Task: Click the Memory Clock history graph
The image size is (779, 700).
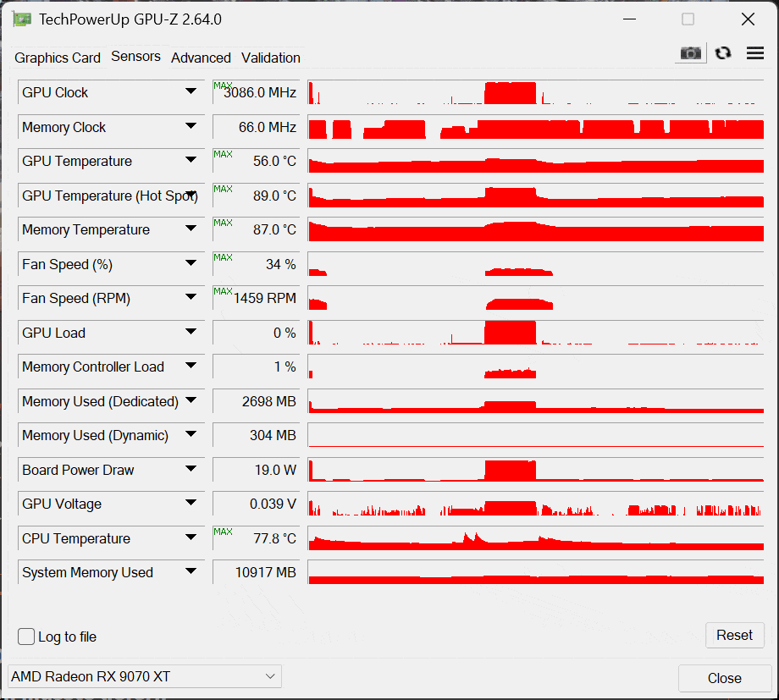Action: coord(535,127)
